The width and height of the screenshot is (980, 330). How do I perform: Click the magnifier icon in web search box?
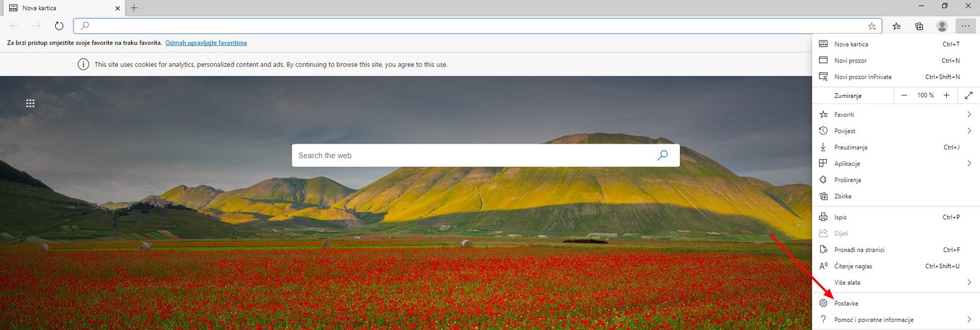click(662, 156)
